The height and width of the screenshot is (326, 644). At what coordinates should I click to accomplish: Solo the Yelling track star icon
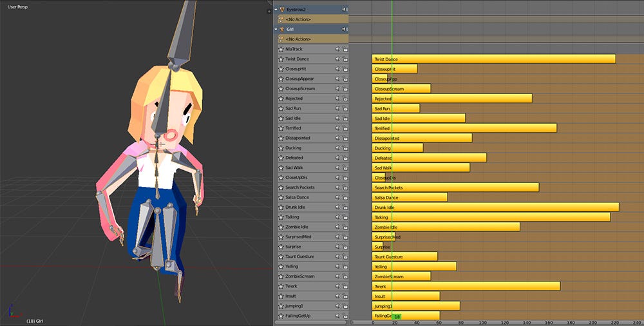281,266
